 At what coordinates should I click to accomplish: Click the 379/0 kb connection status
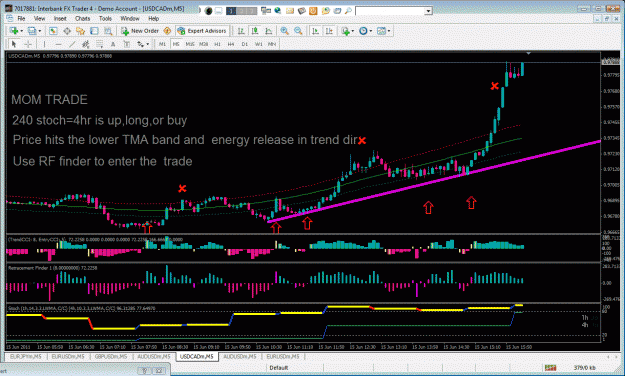coord(585,367)
